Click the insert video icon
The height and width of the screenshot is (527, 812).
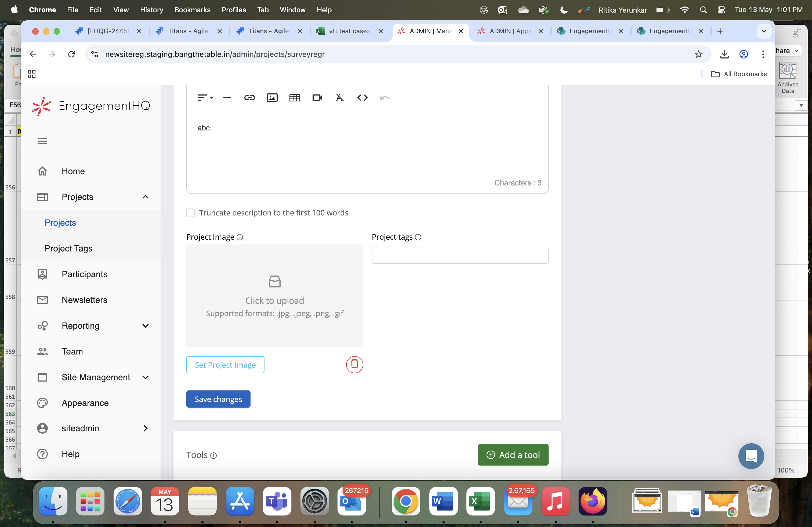tap(317, 98)
